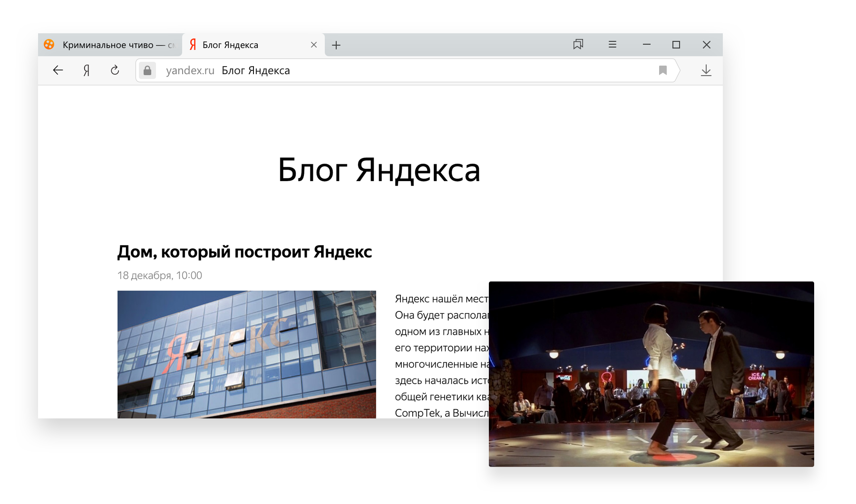Show site security info via the lock icon

coord(147,70)
